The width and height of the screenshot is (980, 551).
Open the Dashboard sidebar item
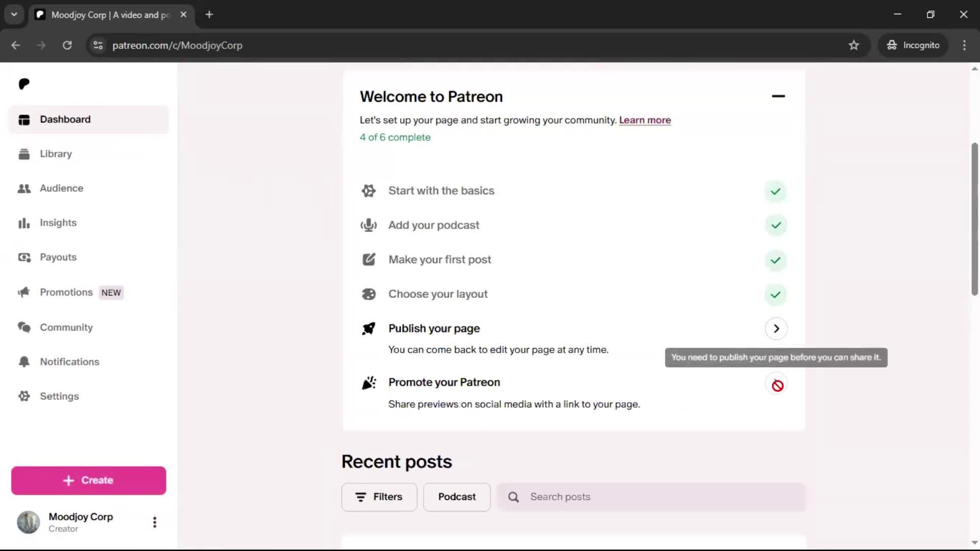pos(88,119)
